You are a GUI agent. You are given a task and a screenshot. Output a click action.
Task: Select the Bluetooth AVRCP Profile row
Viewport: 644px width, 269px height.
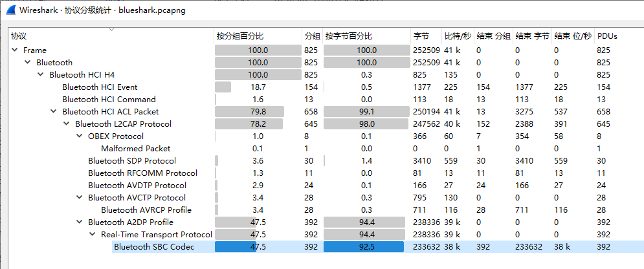tap(146, 210)
